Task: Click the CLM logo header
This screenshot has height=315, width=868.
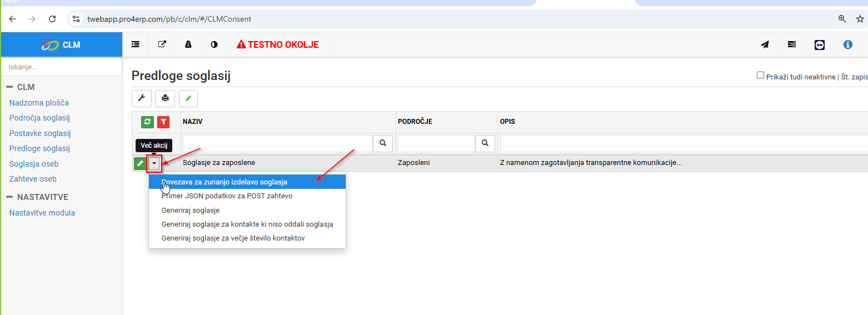Action: coord(61,44)
